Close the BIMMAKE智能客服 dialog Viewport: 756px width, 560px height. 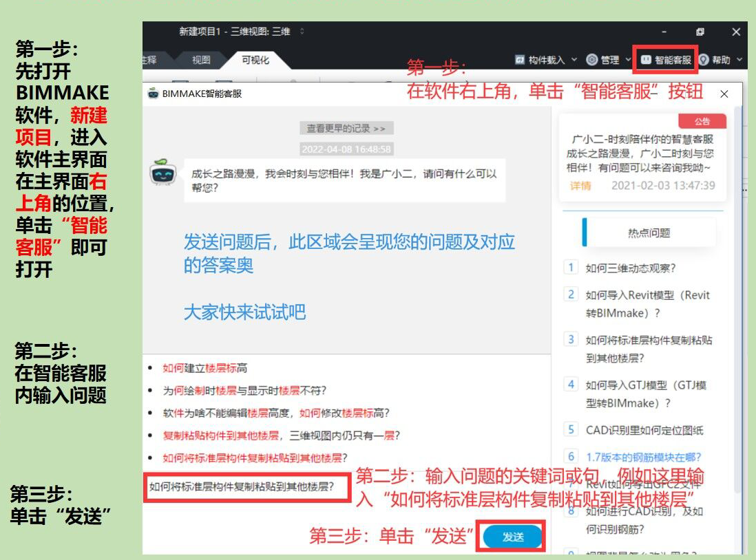[724, 94]
